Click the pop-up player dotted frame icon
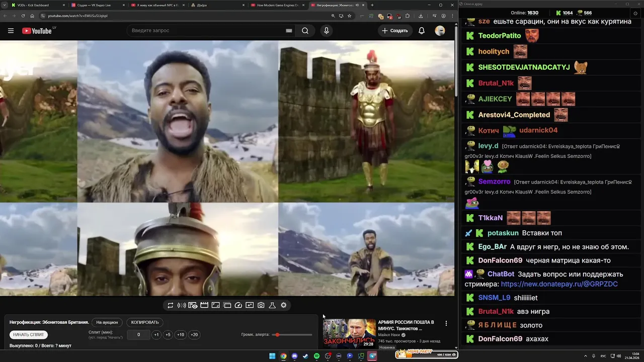Viewport: 644px width, 362px height. pyautogui.click(x=227, y=305)
